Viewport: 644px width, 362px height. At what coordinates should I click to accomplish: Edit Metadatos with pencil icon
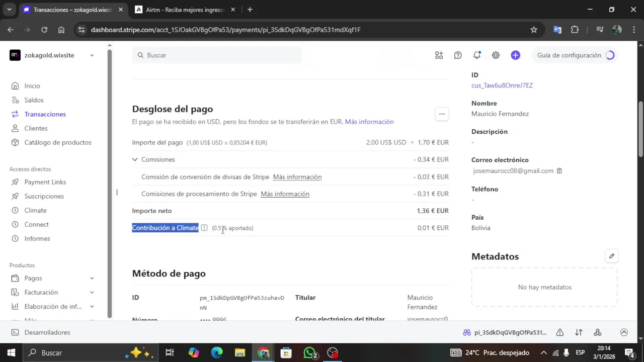[611, 256]
